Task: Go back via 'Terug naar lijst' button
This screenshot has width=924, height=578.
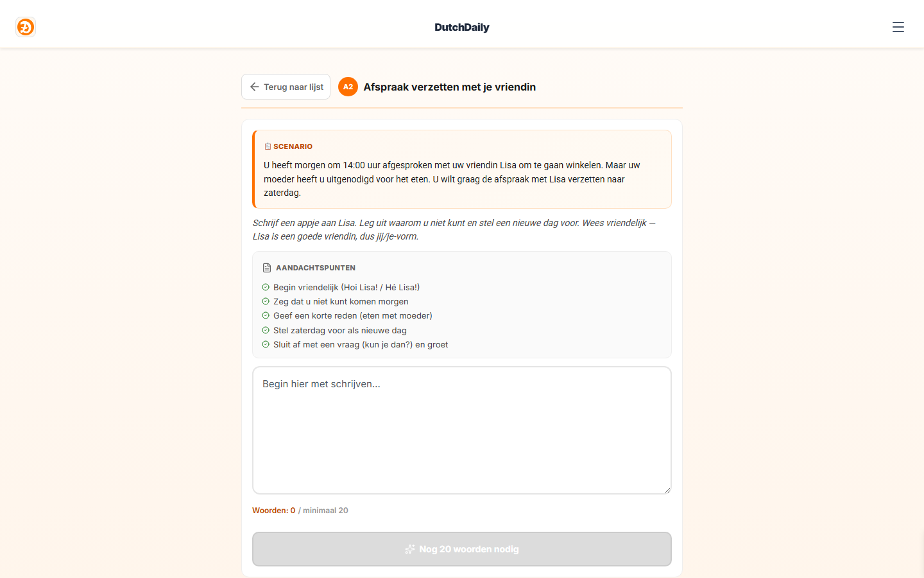Action: pyautogui.click(x=286, y=87)
